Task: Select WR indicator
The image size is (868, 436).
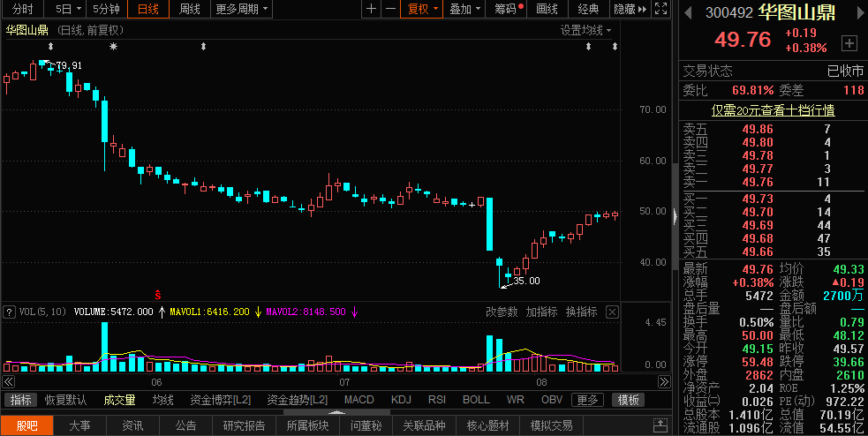Action: click(515, 400)
